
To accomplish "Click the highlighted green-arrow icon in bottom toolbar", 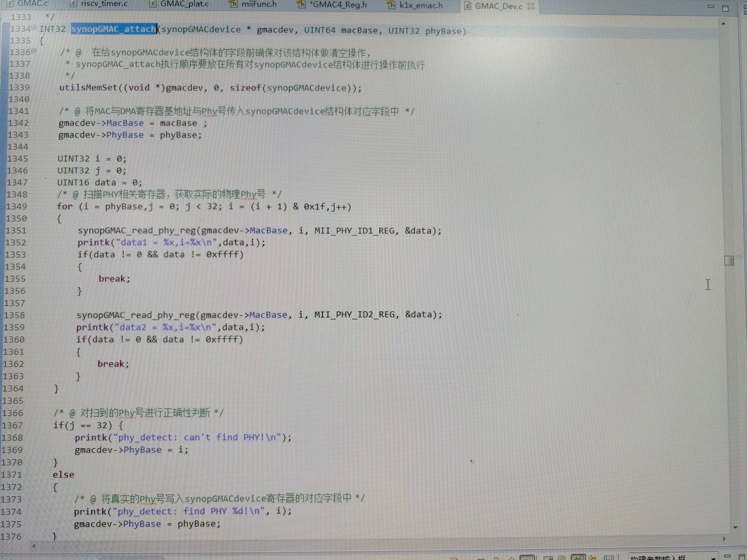I will 578,558.
